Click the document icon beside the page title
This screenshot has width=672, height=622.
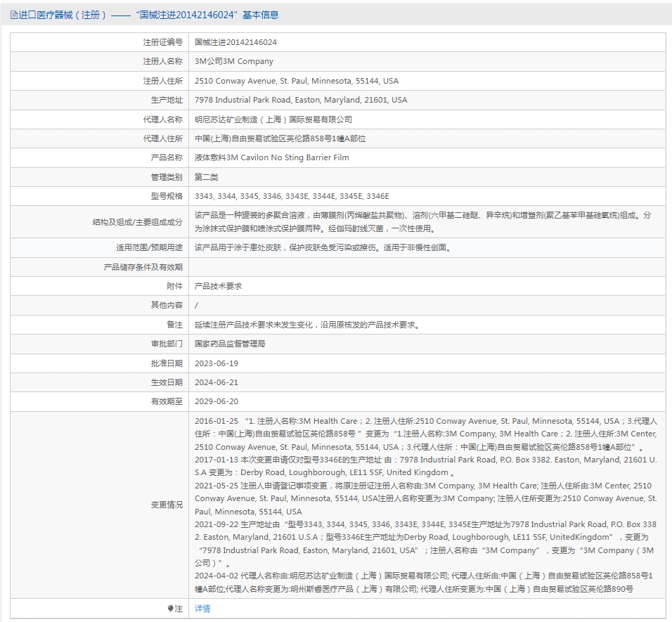click(14, 15)
